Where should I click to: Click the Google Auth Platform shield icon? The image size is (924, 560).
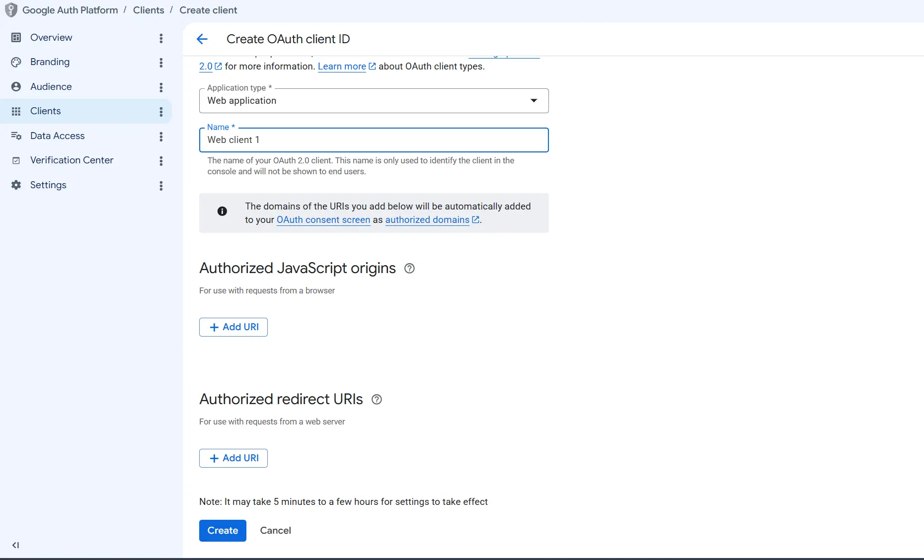coord(11,10)
